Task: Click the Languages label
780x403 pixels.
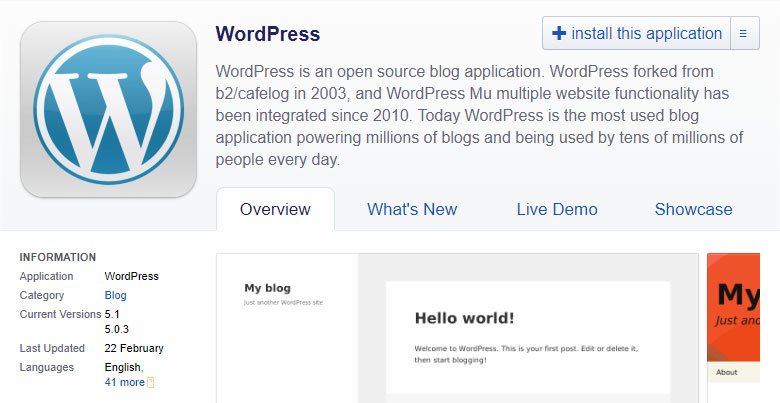Action: point(47,367)
